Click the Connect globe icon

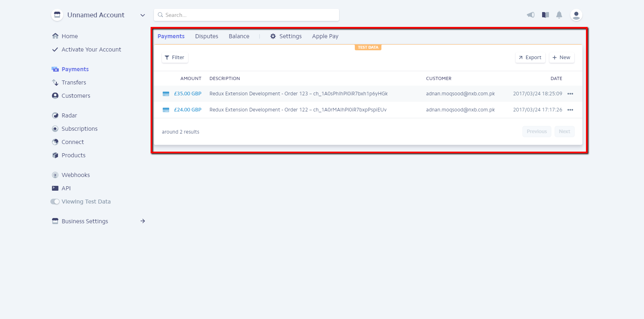(x=55, y=142)
